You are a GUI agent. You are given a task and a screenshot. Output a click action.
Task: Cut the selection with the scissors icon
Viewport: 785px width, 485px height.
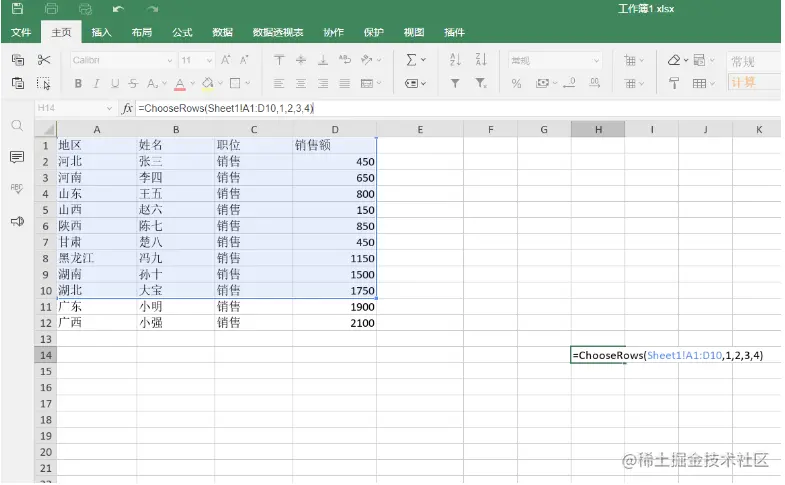click(44, 60)
